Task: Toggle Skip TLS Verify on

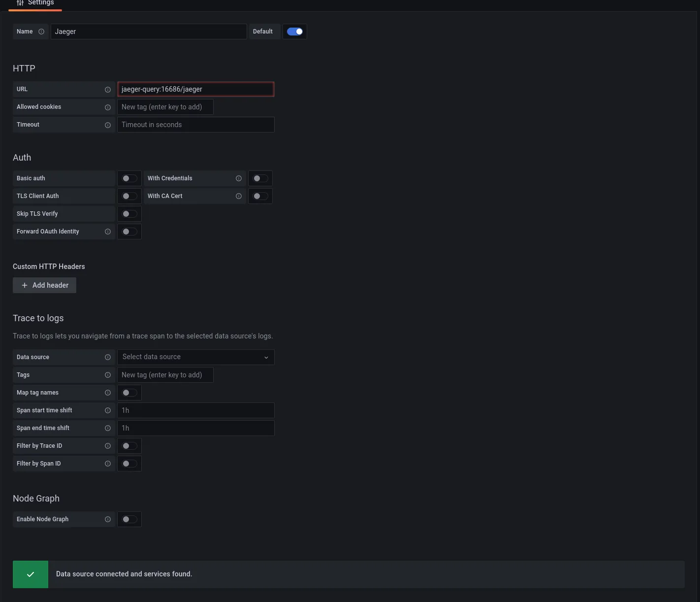Action: click(129, 214)
